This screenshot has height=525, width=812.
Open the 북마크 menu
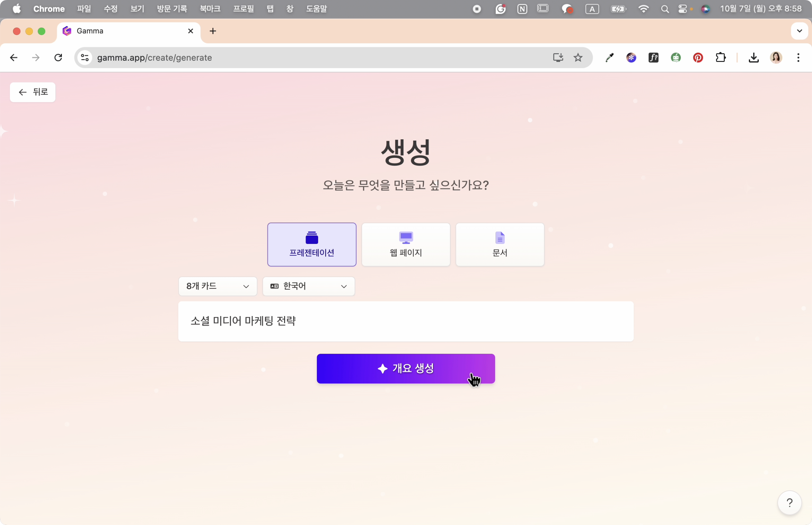(210, 9)
